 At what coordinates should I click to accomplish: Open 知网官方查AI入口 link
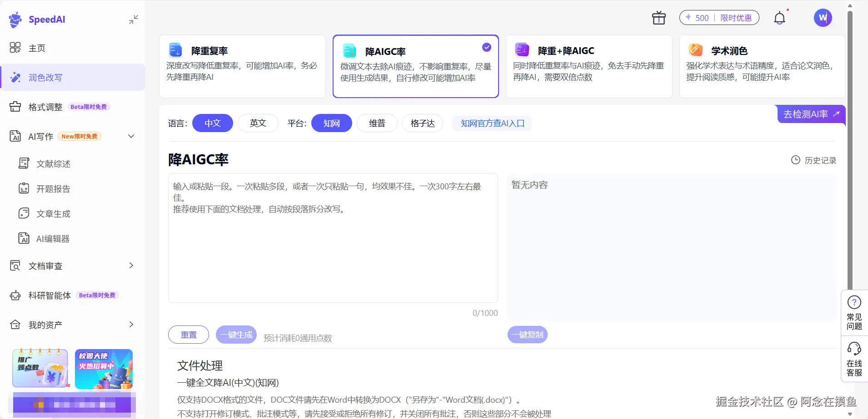point(492,123)
